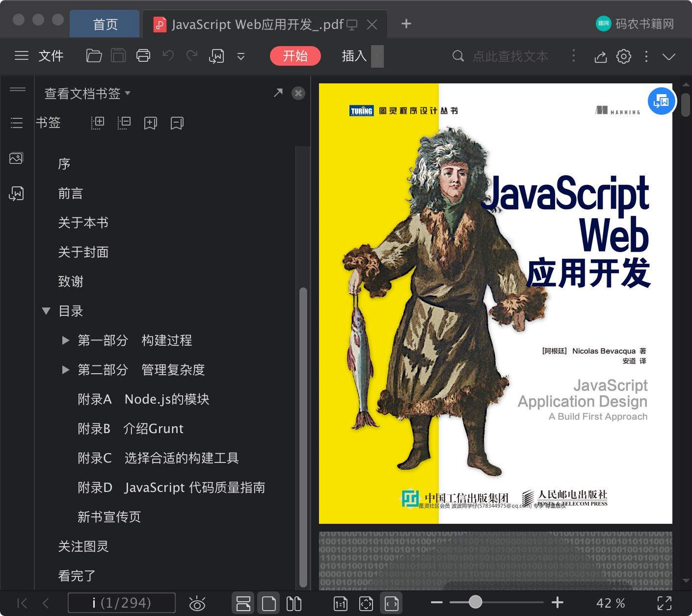The height and width of the screenshot is (616, 692).
Task: Click the collapse all bookmarks icon
Action: point(124,123)
